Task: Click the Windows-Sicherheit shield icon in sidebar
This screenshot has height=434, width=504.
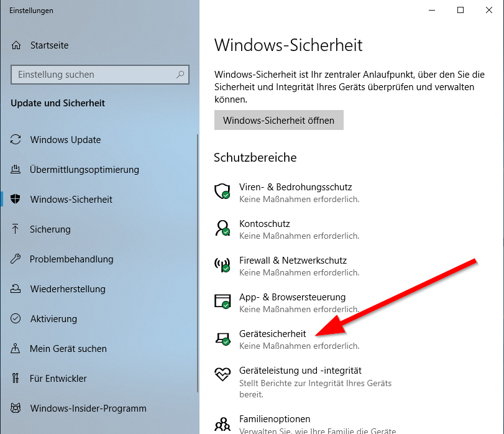Action: [x=15, y=199]
